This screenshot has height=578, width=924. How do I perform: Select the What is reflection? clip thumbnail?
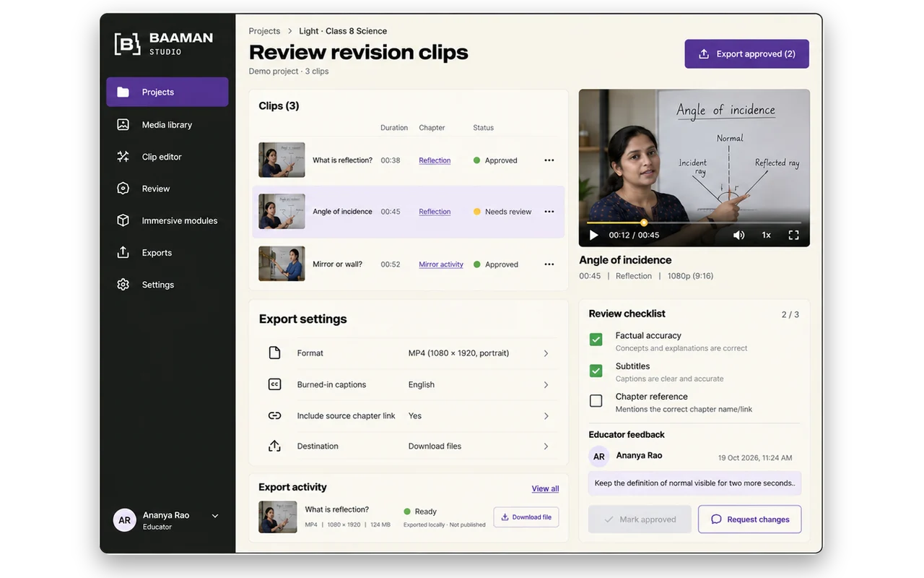[282, 160]
